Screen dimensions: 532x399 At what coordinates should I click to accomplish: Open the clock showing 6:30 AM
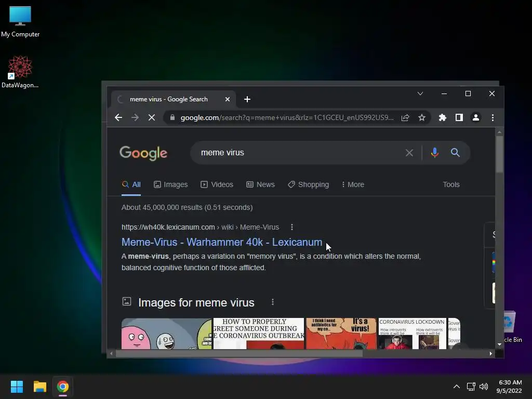point(509,387)
